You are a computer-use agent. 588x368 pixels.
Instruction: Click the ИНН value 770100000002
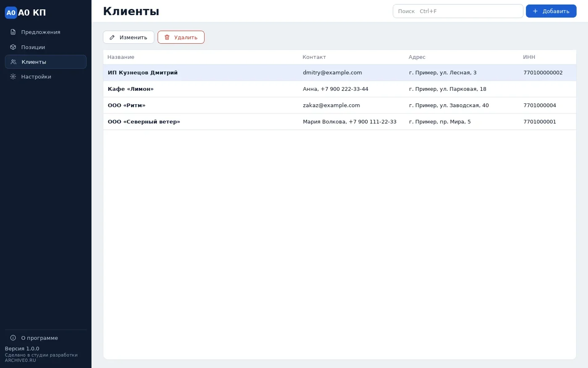[543, 73]
